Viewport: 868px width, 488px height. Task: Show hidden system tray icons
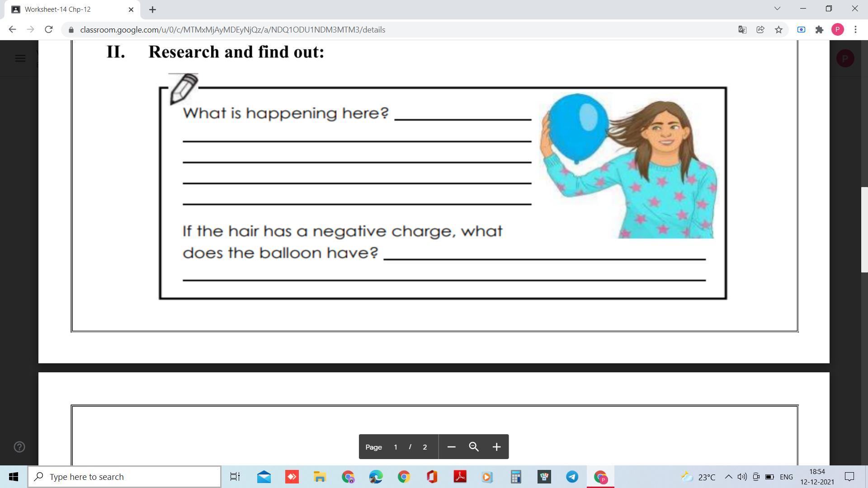pos(728,477)
